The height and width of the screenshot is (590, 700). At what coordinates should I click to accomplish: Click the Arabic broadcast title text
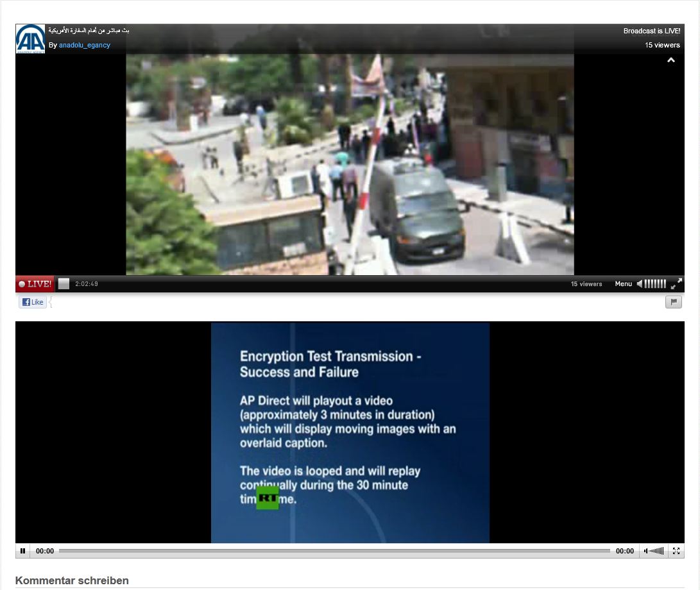pyautogui.click(x=89, y=30)
